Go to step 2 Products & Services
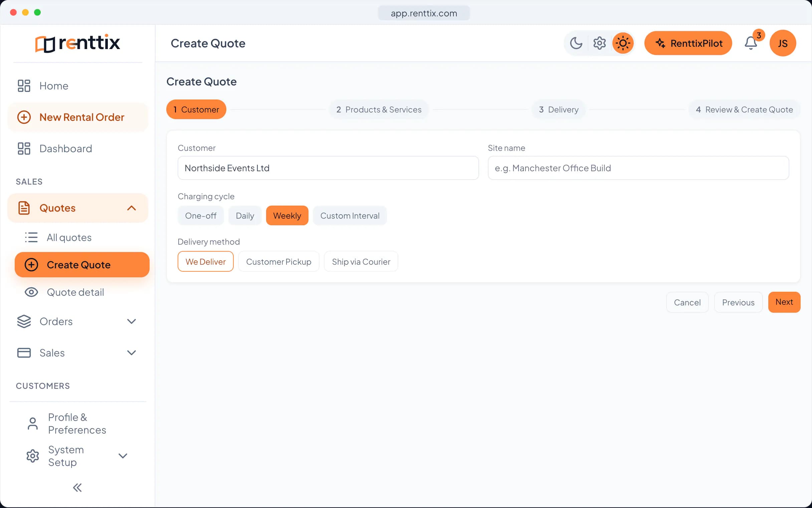Image resolution: width=812 pixels, height=508 pixels. pyautogui.click(x=379, y=109)
